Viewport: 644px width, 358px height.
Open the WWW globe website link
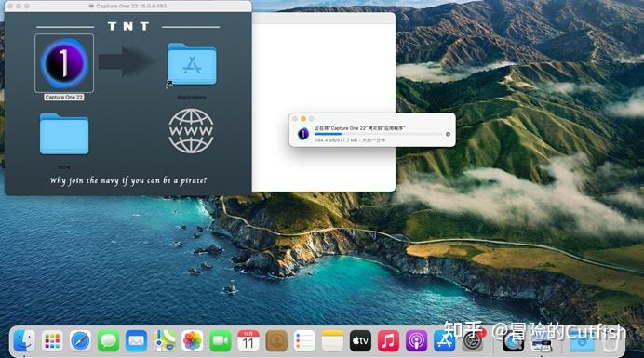tap(191, 131)
